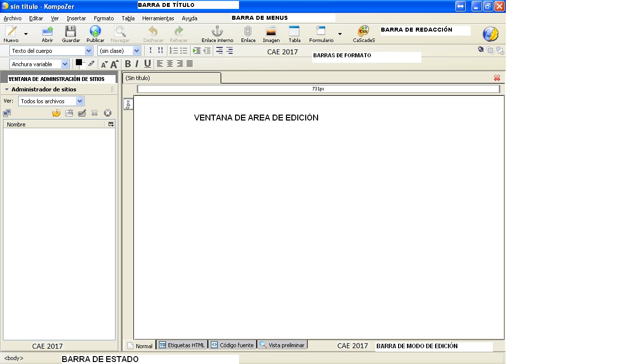The height and width of the screenshot is (364, 644).
Task: Click the Nuevo page icon
Action: click(11, 32)
